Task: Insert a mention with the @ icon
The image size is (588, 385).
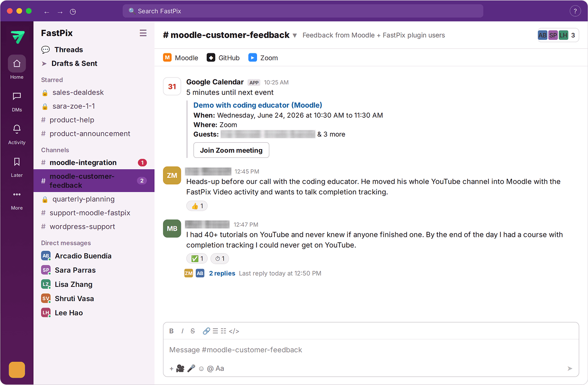Action: tap(210, 369)
